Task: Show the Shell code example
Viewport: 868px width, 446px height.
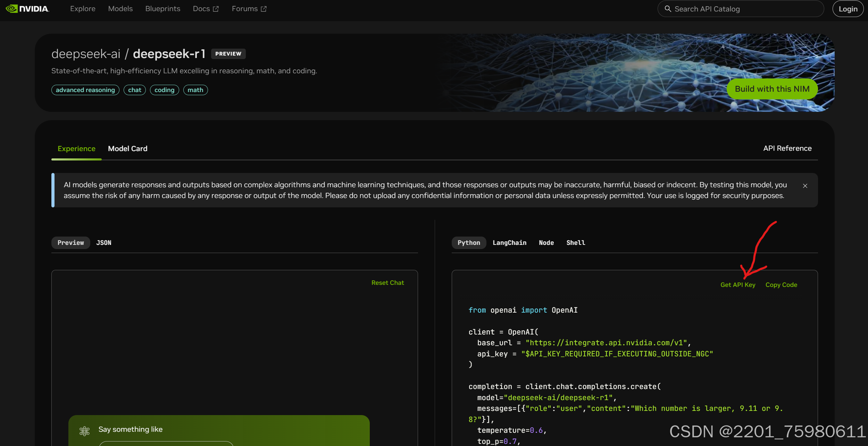Action: click(x=575, y=243)
